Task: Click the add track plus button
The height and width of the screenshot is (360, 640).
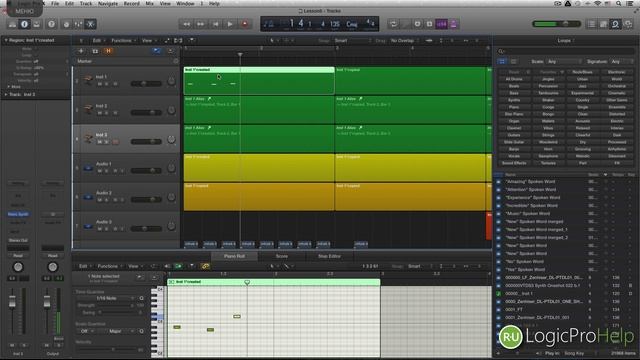Action: tap(81, 51)
